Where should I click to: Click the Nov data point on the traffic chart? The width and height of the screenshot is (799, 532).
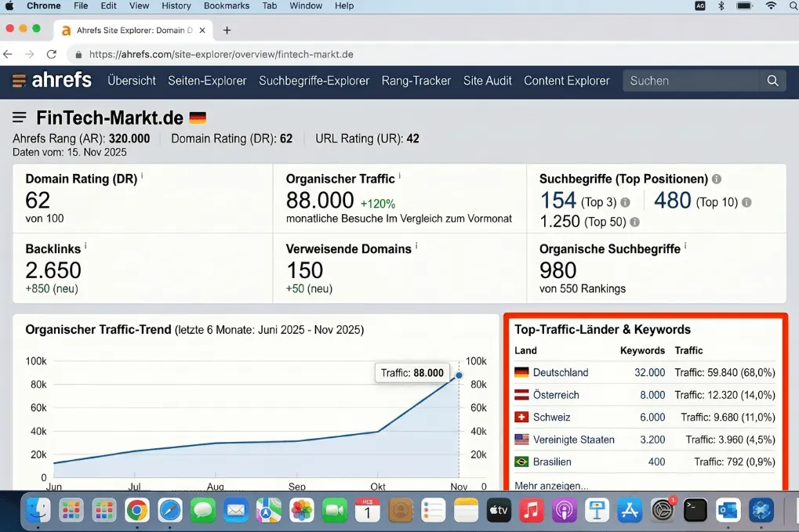tap(459, 375)
